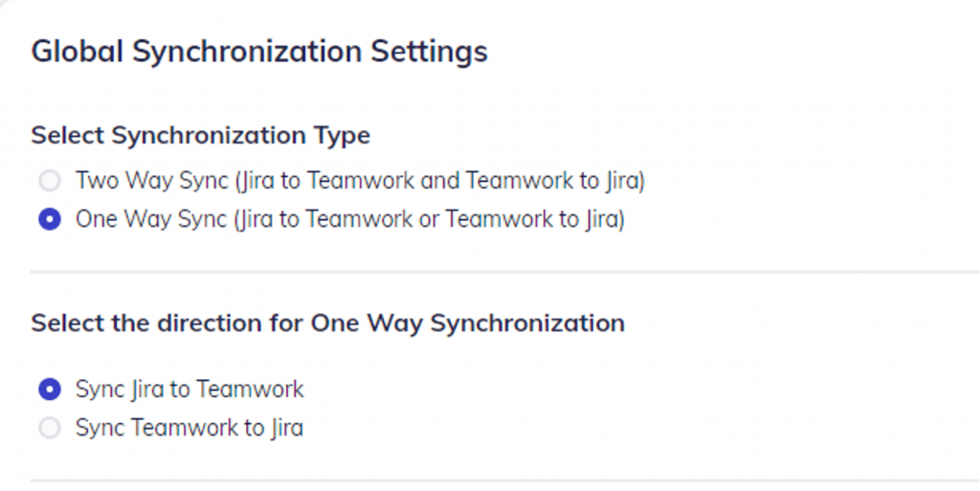Click the 'Sync Jira to Teamwork' label text
The image size is (980, 491).
pos(189,390)
